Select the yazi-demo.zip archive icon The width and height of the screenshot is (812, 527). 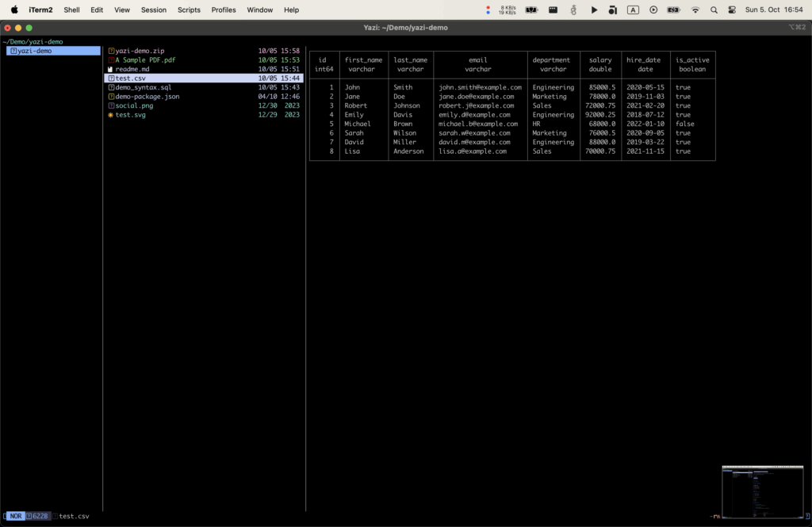point(111,52)
